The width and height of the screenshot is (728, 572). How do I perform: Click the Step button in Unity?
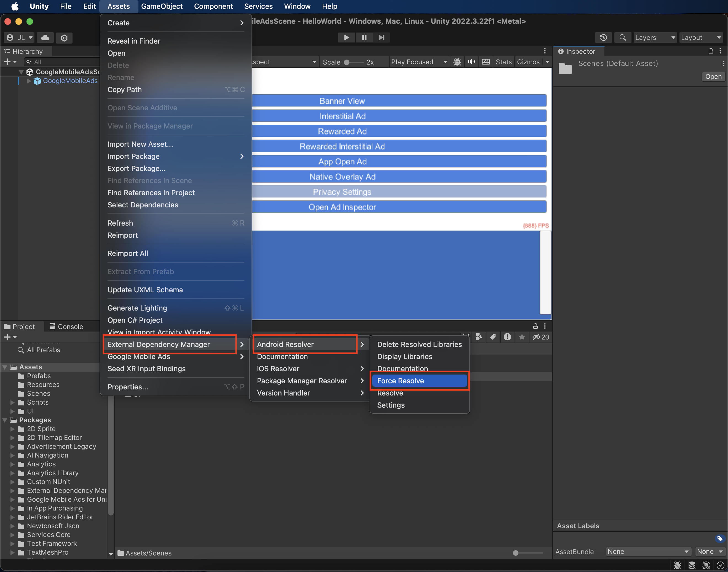tap(382, 37)
